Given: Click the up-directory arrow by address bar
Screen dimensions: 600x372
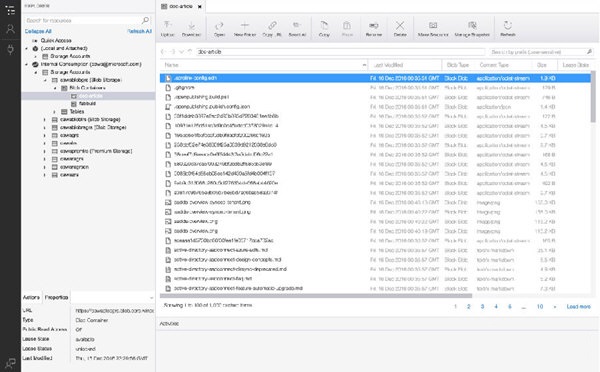Looking at the screenshot, I should point(190,52).
